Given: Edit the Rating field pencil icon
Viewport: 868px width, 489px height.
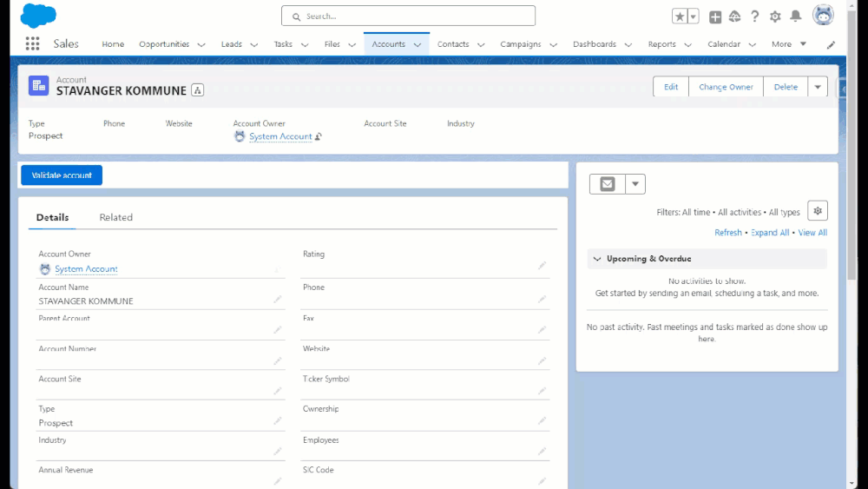Looking at the screenshot, I should pos(542,266).
